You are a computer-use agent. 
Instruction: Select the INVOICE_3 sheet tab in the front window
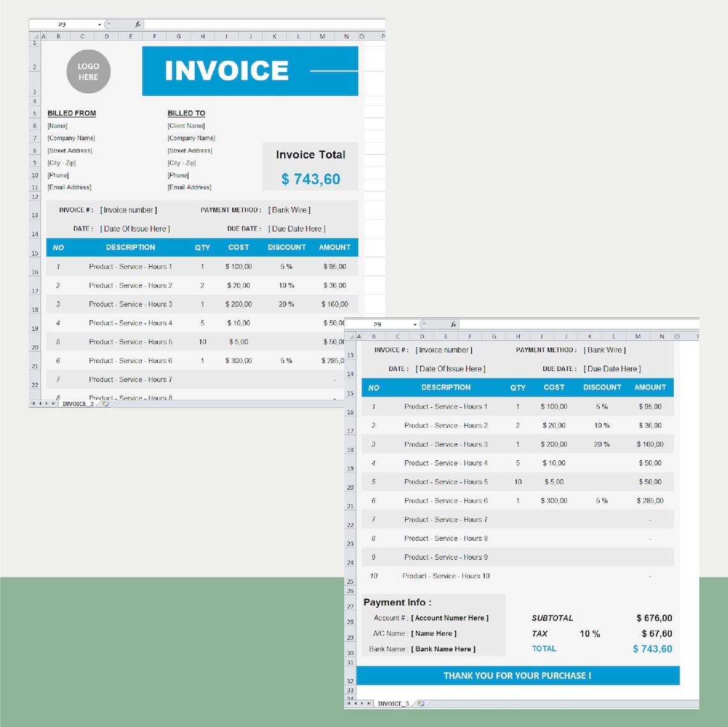point(78,403)
